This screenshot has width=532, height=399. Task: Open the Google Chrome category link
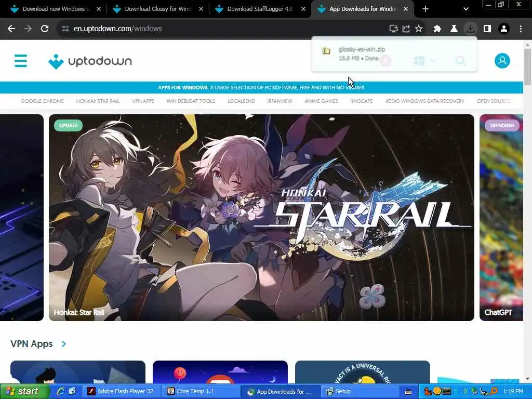tap(42, 101)
